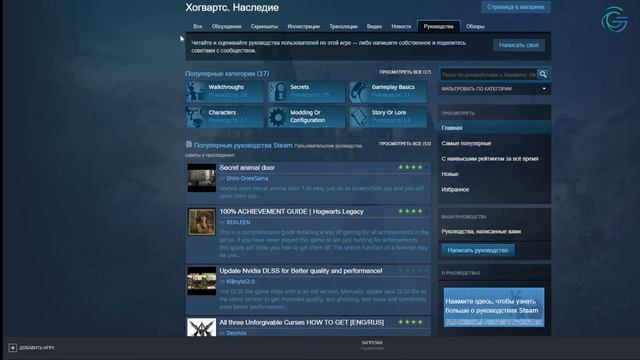Image resolution: width=640 pixels, height=360 pixels.
Task: Click the add game plus icon
Action: click(x=13, y=348)
